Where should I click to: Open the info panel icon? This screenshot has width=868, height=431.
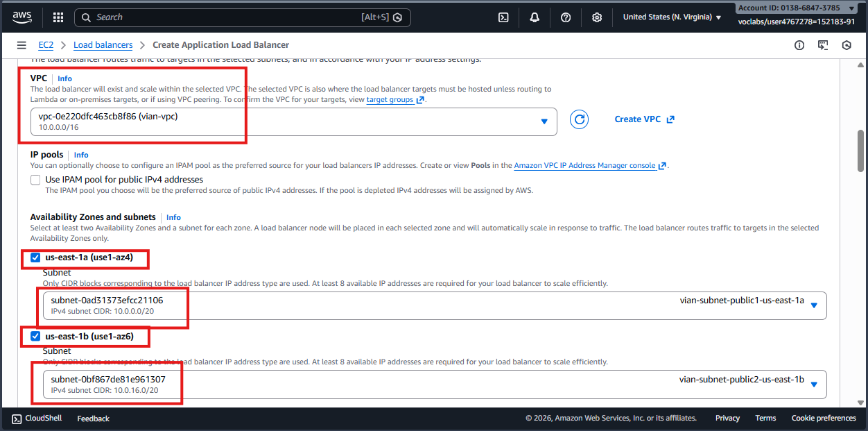click(799, 45)
